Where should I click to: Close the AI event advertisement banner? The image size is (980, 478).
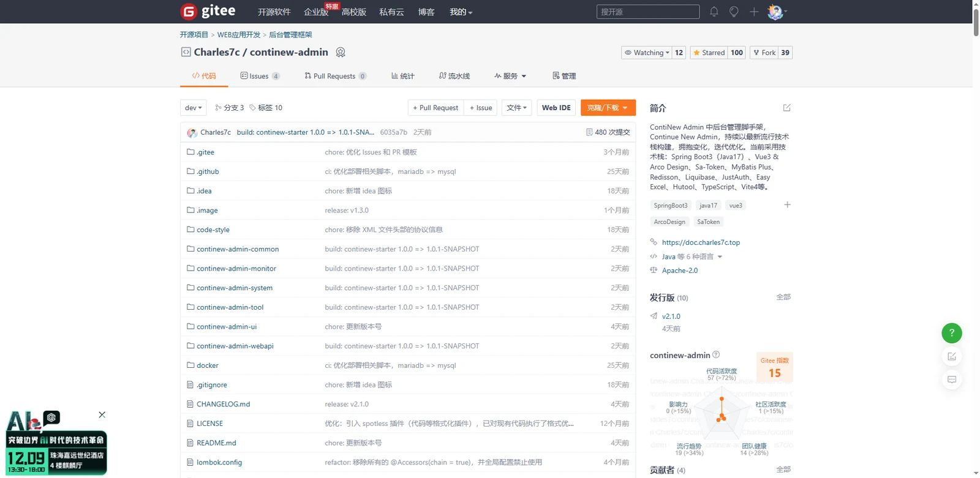102,414
